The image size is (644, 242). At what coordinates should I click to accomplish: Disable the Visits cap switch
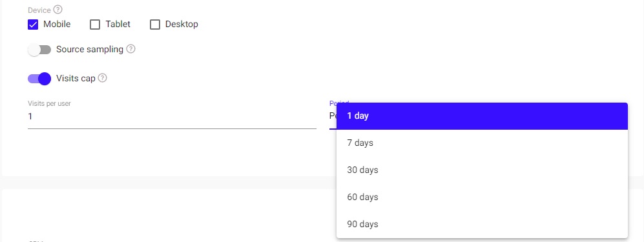39,78
